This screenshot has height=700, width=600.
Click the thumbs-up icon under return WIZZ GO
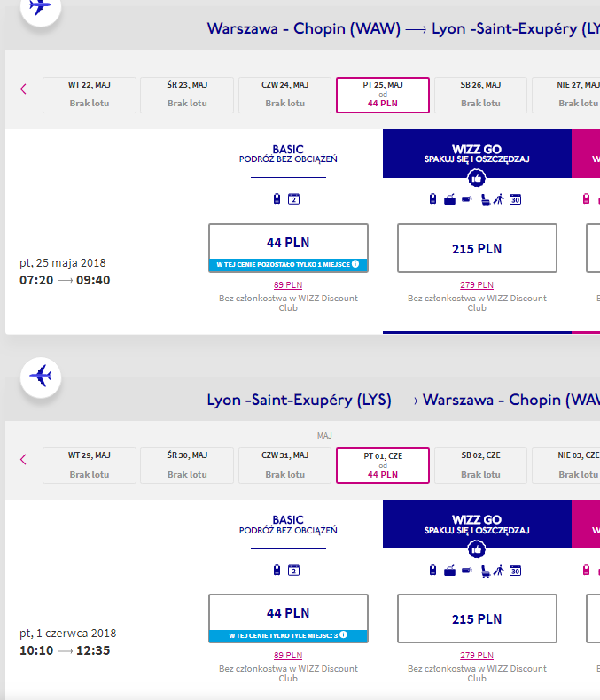[477, 549]
